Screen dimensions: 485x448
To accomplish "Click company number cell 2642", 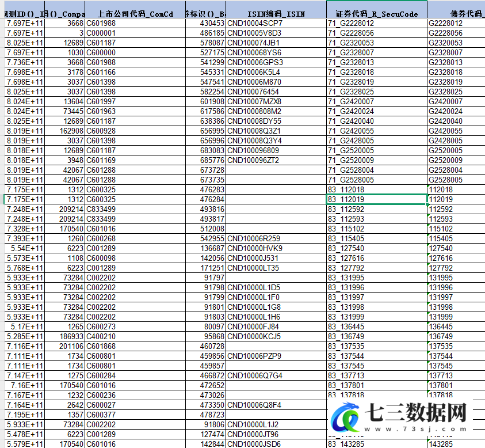I will click(65, 405).
